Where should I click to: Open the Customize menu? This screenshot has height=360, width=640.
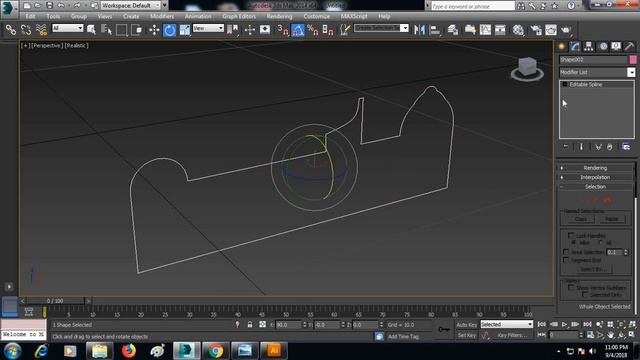[317, 16]
